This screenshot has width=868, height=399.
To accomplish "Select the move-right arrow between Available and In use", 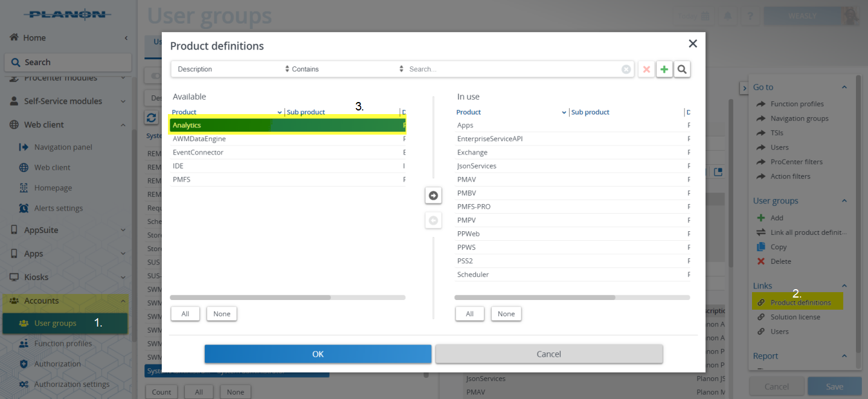I will (433, 195).
